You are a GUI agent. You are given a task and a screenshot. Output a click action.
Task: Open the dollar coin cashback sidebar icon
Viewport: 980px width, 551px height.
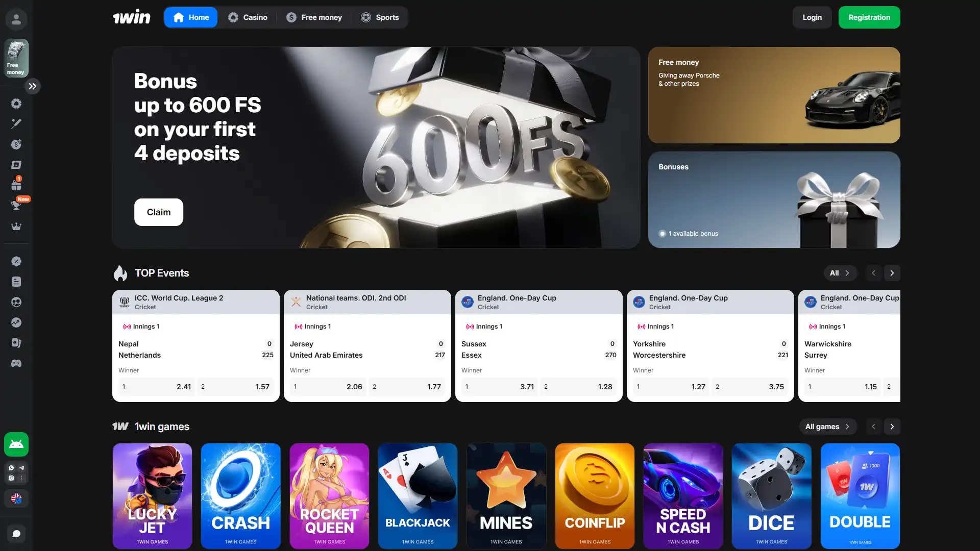(16, 144)
